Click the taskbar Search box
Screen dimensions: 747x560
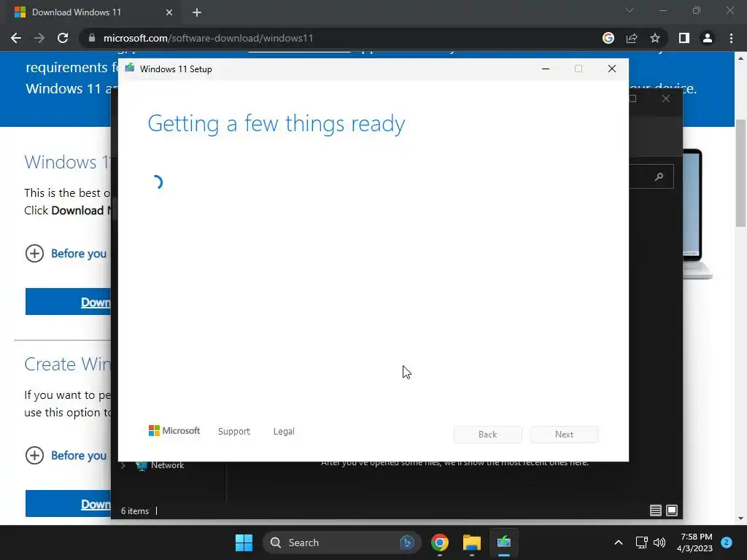point(341,542)
